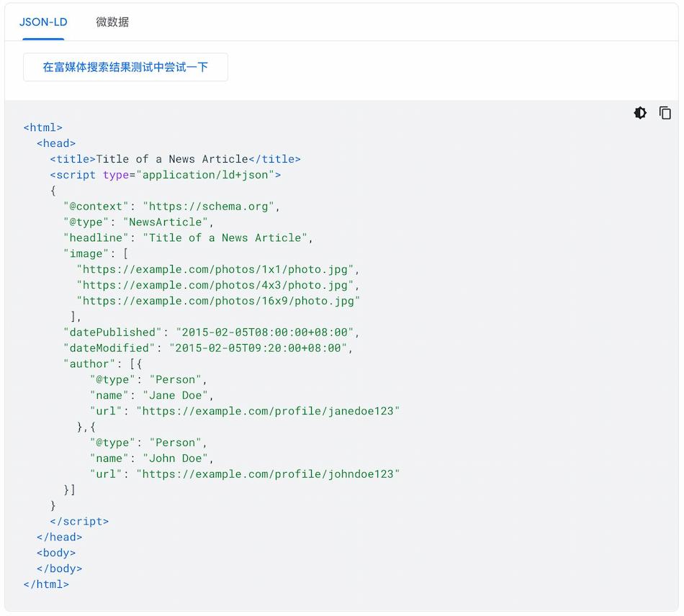The image size is (684, 616).
Task: Click the datePublished timestamp value
Action: [266, 332]
